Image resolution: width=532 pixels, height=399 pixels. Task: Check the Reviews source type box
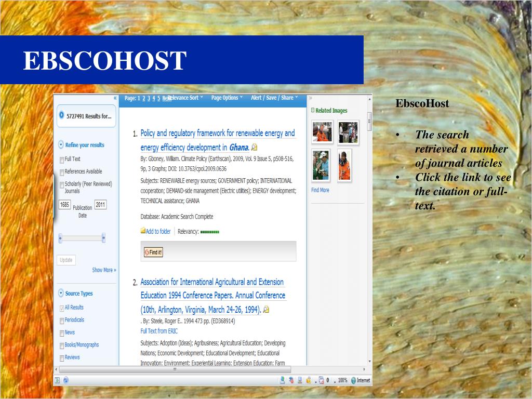tap(62, 358)
